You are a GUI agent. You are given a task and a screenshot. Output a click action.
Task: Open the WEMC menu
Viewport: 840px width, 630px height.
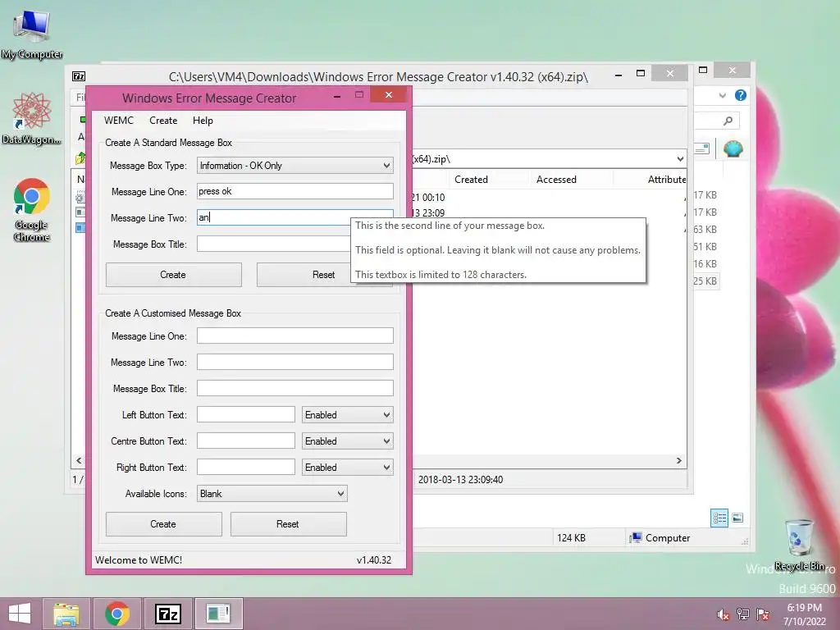click(x=118, y=121)
